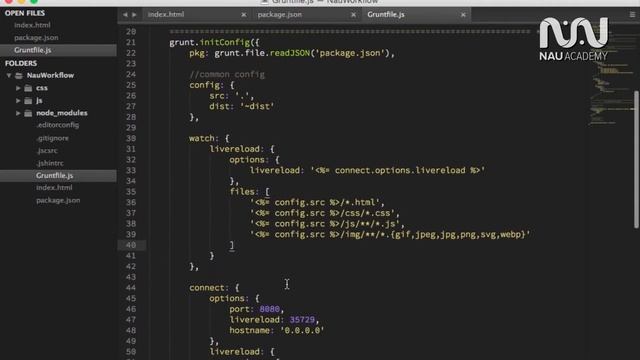Click the 'watch:' property key
The image size is (640, 360).
pos(204,138)
